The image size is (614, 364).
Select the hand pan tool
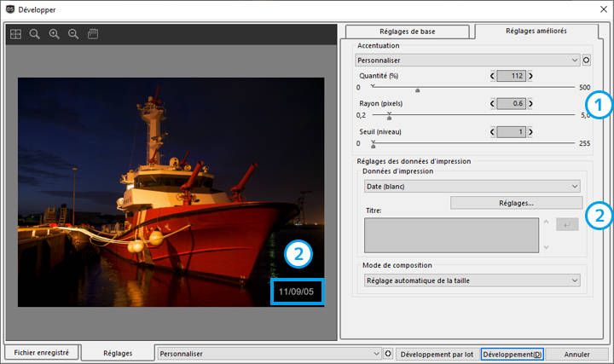pos(93,34)
